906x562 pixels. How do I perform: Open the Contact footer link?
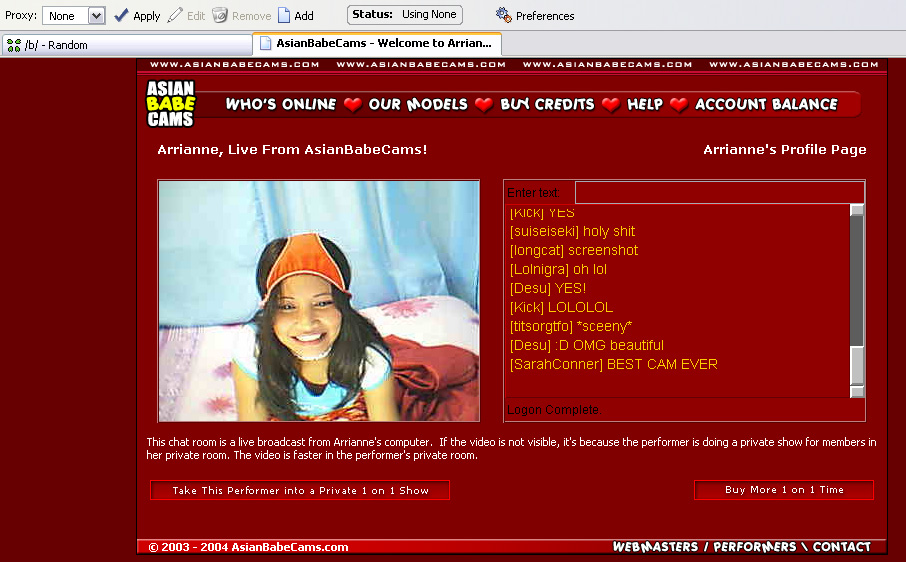pyautogui.click(x=841, y=547)
